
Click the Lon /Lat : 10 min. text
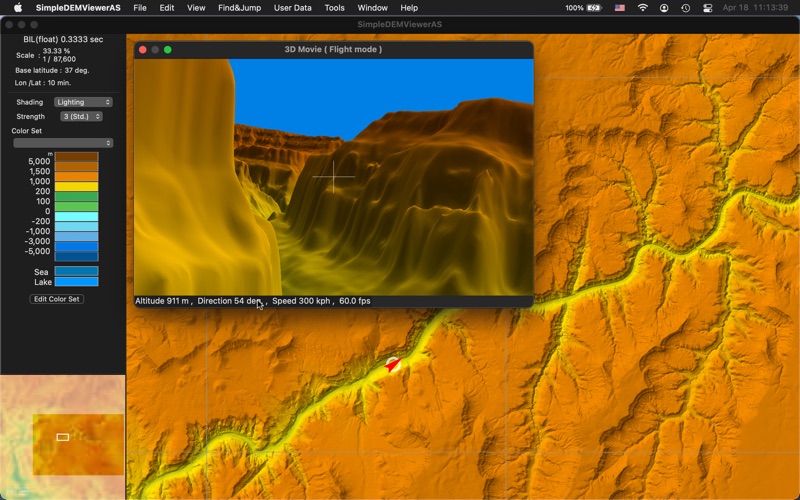43,83
